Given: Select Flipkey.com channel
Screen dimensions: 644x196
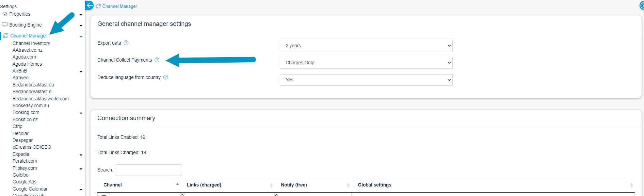Looking at the screenshot, I should coord(25,168).
